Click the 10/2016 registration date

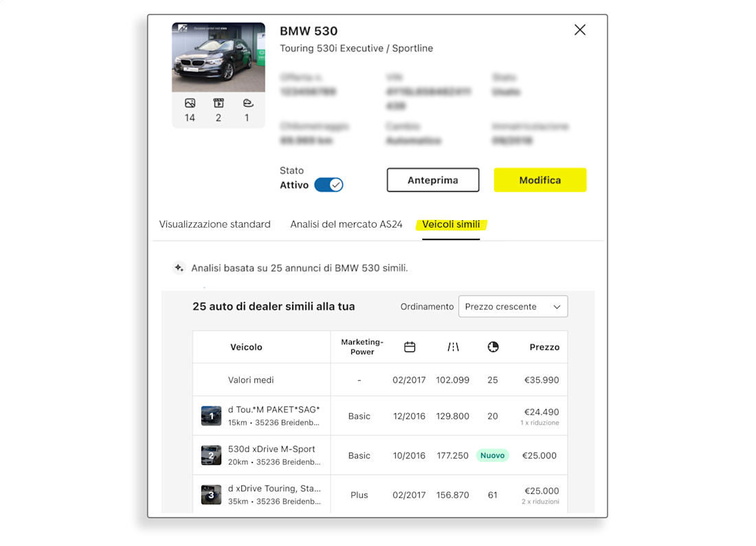pyautogui.click(x=410, y=456)
